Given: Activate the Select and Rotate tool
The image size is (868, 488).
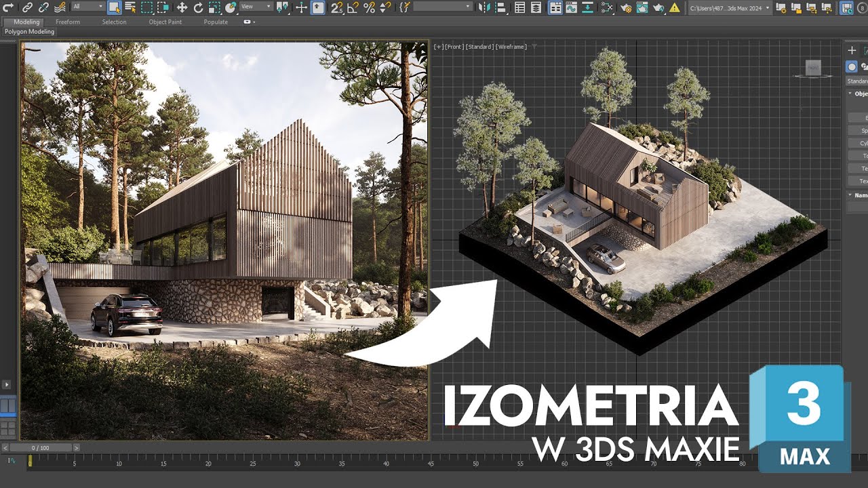Looking at the screenshot, I should pos(198,7).
